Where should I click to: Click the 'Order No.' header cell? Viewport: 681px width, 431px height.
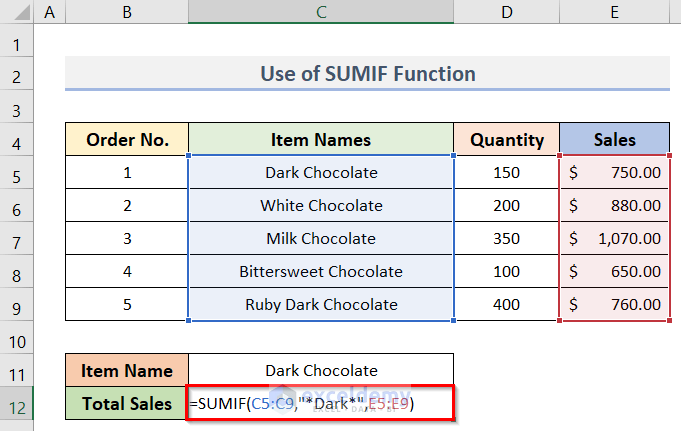tap(127, 140)
